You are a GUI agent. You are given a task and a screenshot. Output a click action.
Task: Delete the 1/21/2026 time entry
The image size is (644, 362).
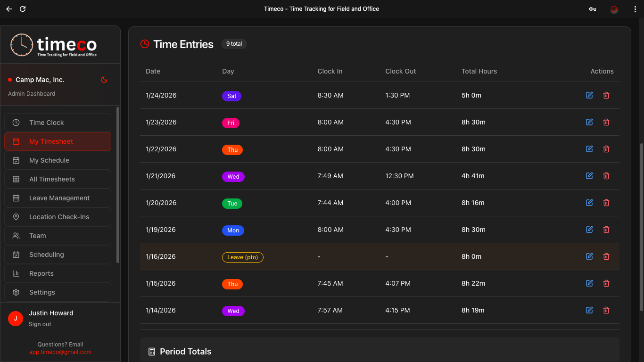click(x=606, y=176)
